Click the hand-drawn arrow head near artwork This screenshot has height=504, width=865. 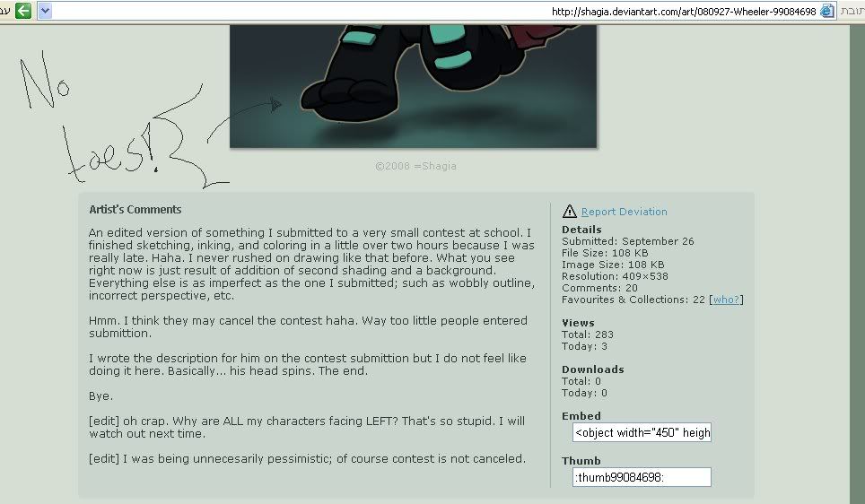(275, 104)
